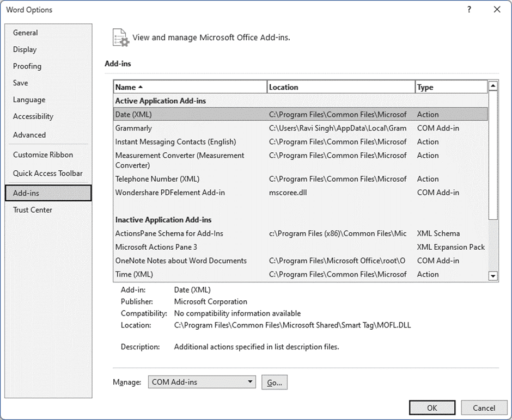Screen dimensions: 512x420
Task: Click the Help question mark icon
Action: [x=469, y=9]
